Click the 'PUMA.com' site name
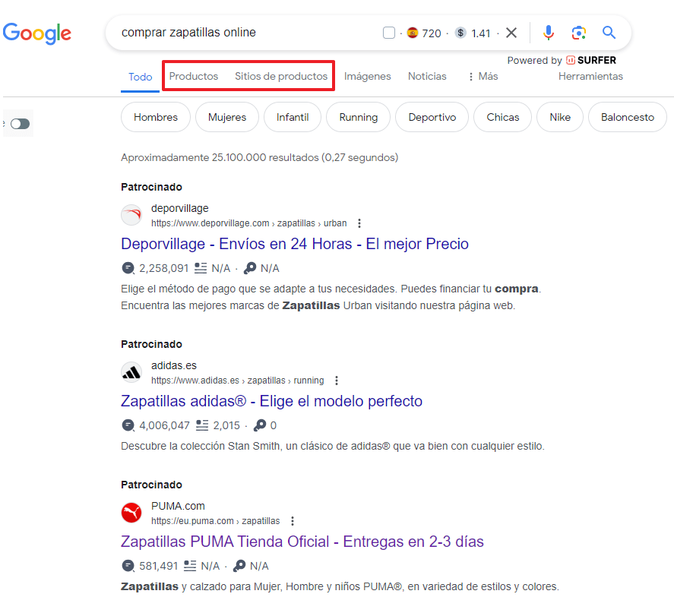The image size is (674, 616). point(178,506)
